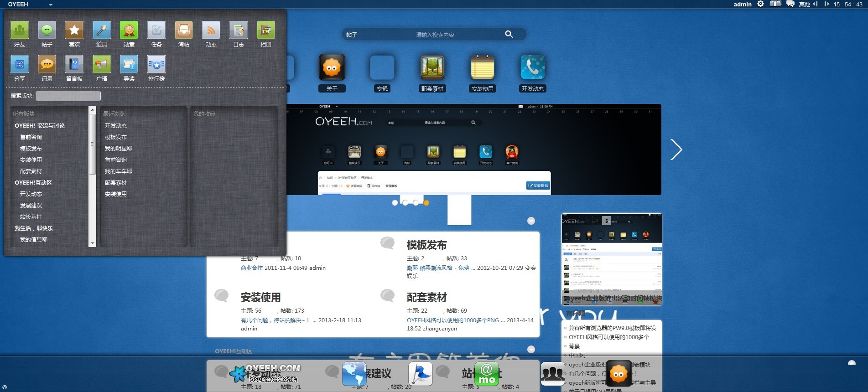Image resolution: width=868 pixels, height=392 pixels.
Task: Click the 搜索版块 forum search field
Action: click(x=68, y=96)
